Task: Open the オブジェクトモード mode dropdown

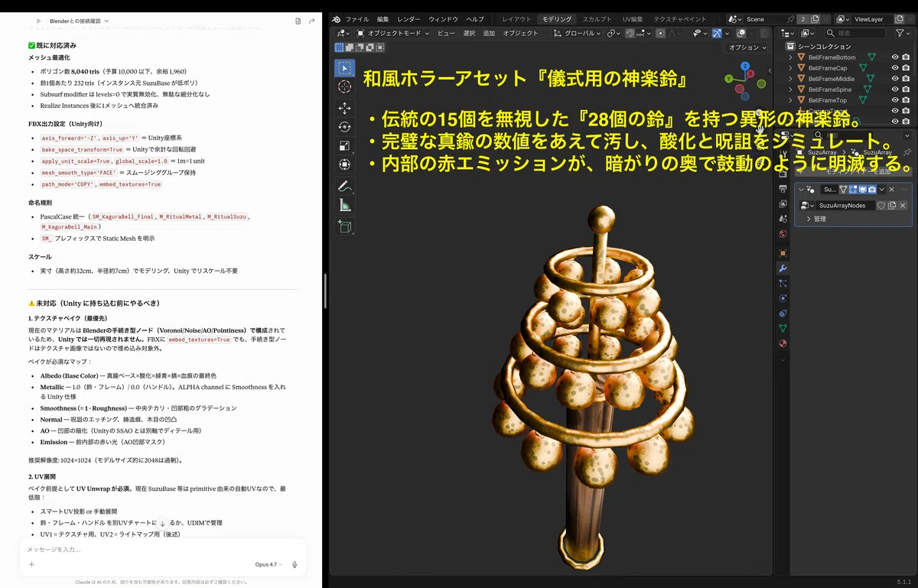Action: click(x=392, y=34)
